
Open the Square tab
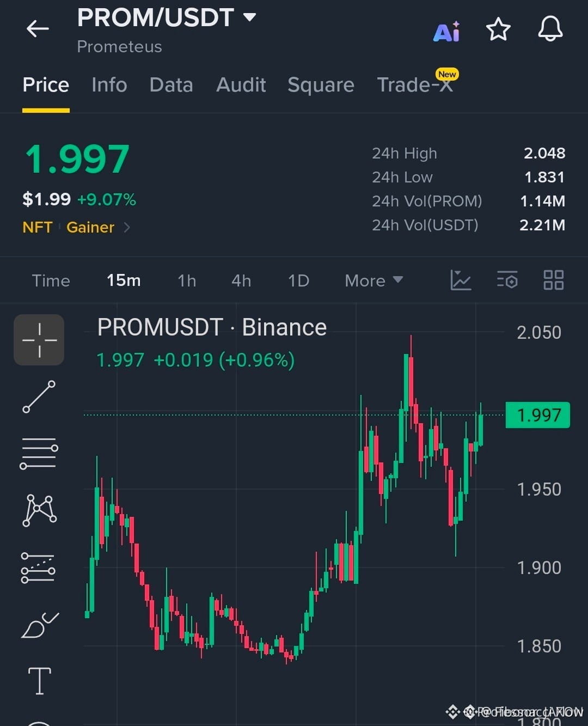pos(321,85)
